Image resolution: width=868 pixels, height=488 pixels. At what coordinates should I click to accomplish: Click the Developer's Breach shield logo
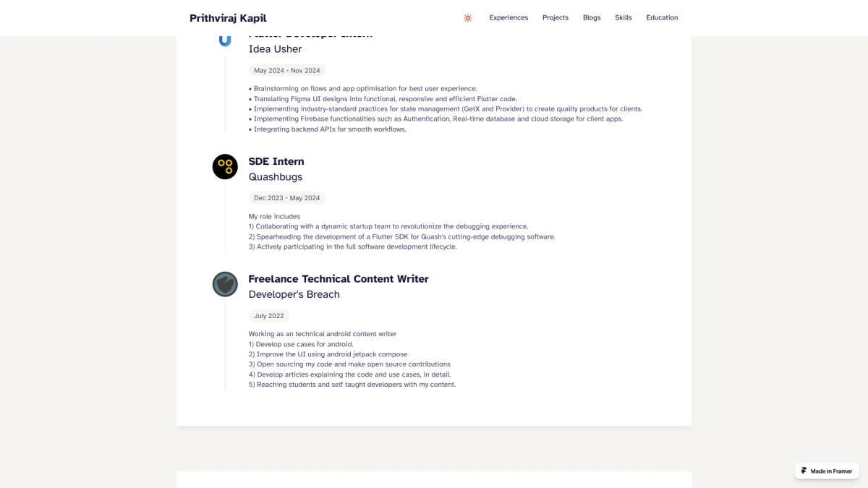click(x=225, y=284)
